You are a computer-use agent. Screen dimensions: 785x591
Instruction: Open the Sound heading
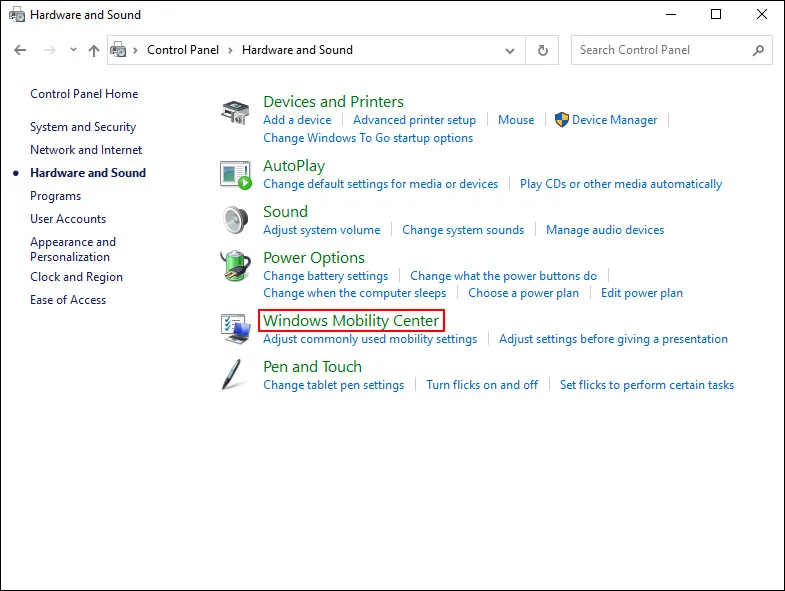pos(285,211)
